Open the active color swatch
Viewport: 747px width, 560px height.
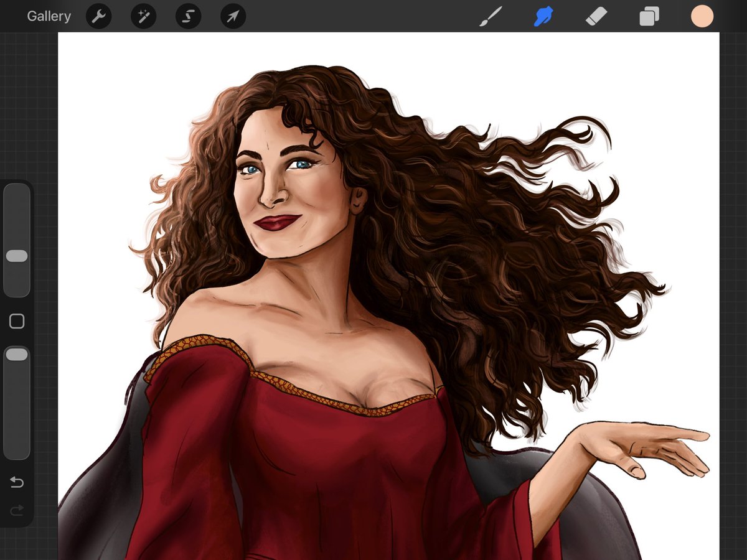702,16
